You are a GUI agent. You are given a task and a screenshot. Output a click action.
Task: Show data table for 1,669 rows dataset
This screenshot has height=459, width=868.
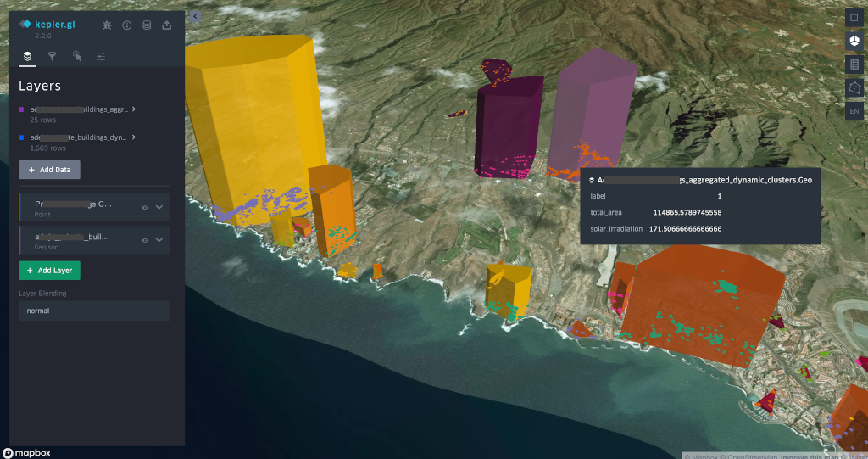click(133, 137)
